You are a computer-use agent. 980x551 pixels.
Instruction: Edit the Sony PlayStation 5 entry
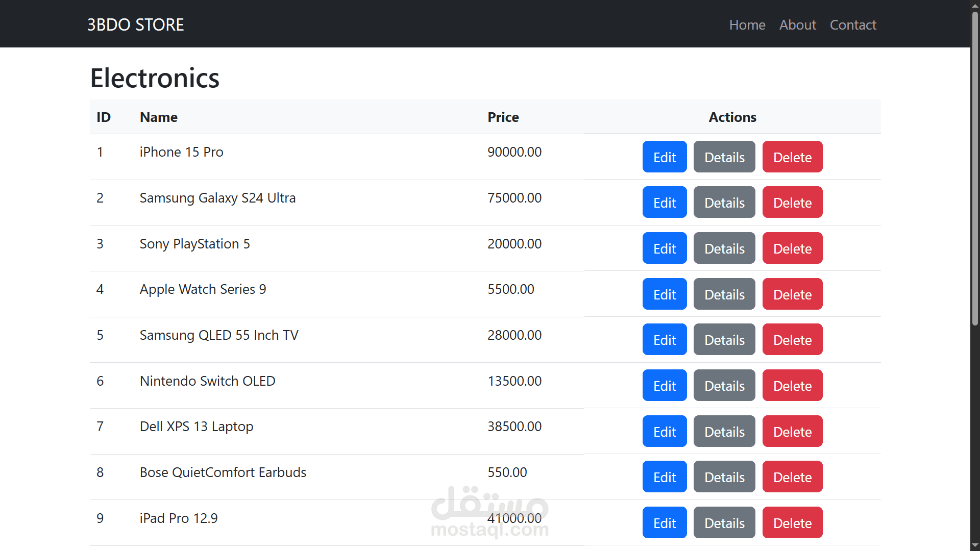tap(665, 248)
